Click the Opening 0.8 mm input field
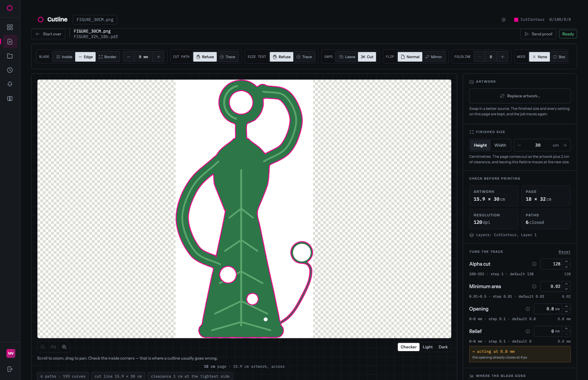Viewport: 588px width, 380px height. pyautogui.click(x=548, y=309)
